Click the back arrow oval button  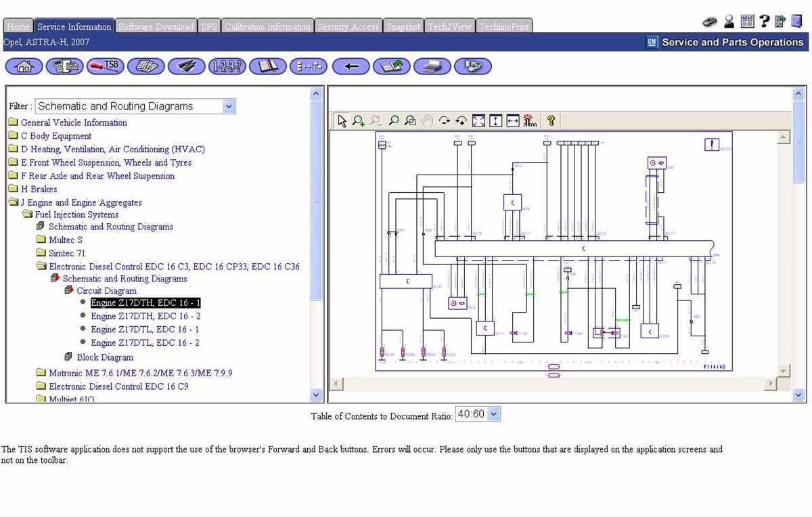[x=351, y=66]
